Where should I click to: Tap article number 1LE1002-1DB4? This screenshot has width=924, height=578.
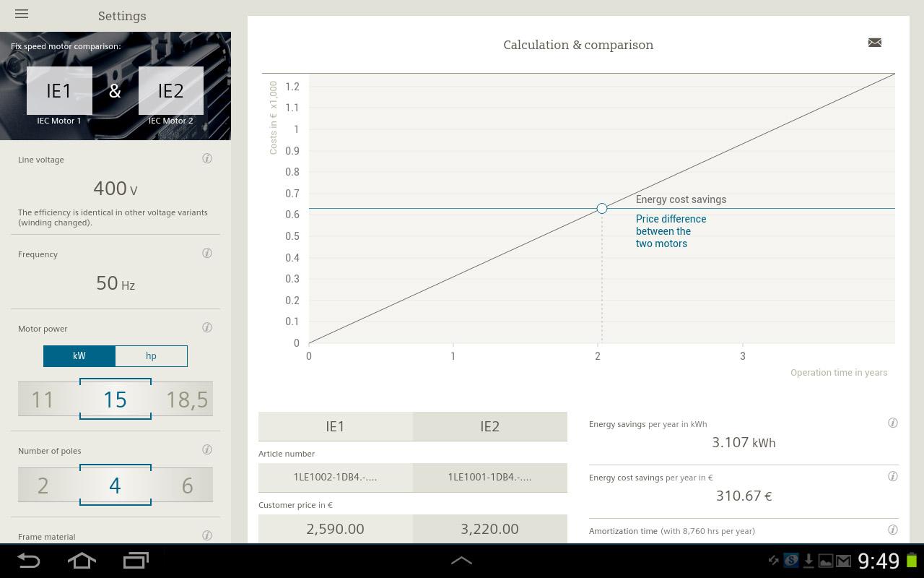point(336,477)
